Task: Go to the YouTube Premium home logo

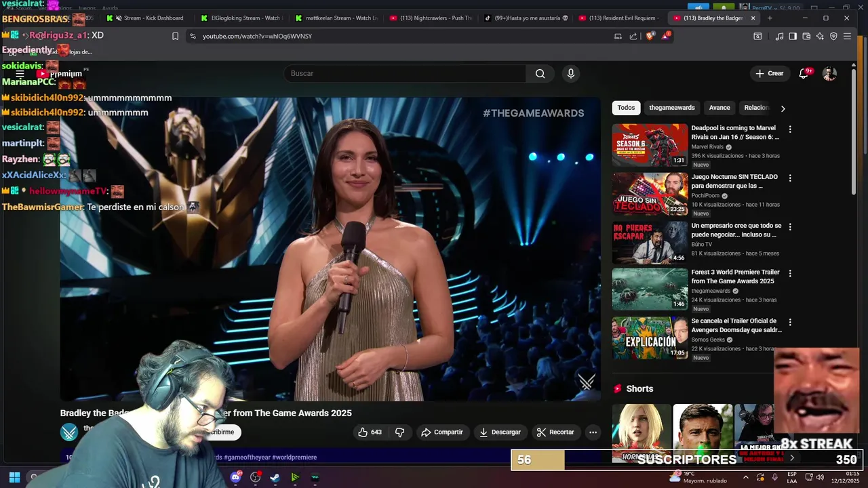Action: [60, 73]
